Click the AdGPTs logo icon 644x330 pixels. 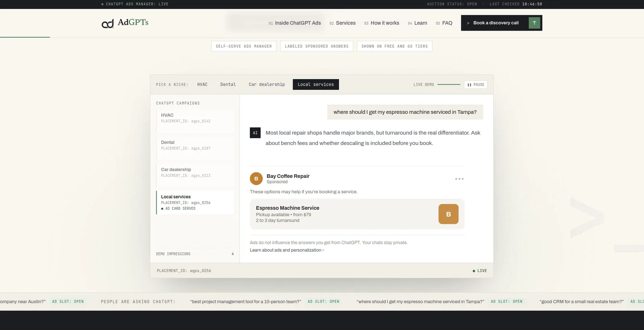click(107, 24)
